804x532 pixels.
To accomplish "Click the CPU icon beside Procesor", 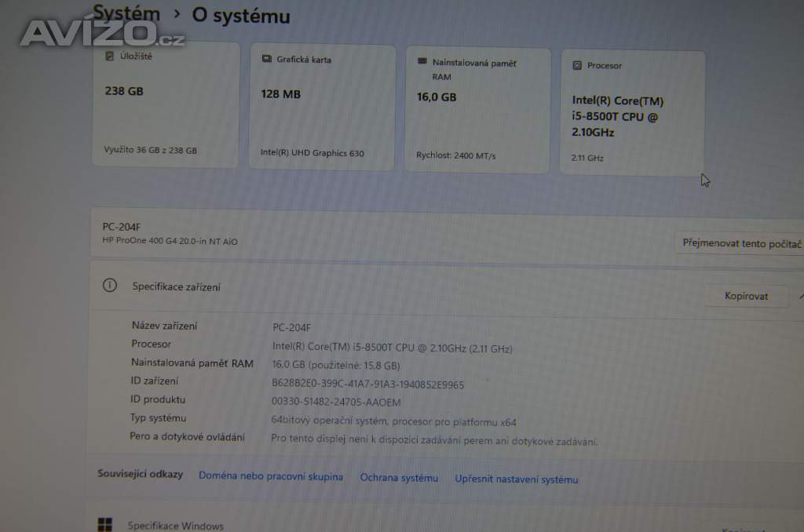I will 577,66.
